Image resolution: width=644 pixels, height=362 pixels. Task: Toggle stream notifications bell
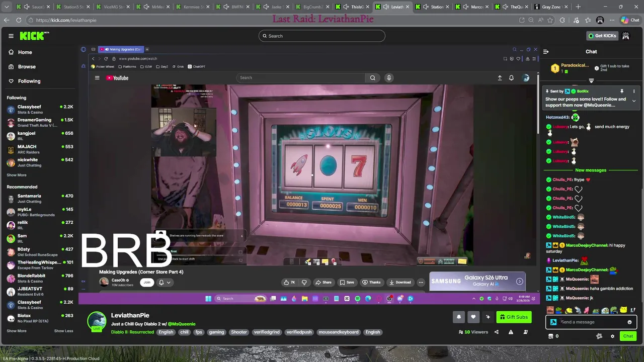pos(459,317)
